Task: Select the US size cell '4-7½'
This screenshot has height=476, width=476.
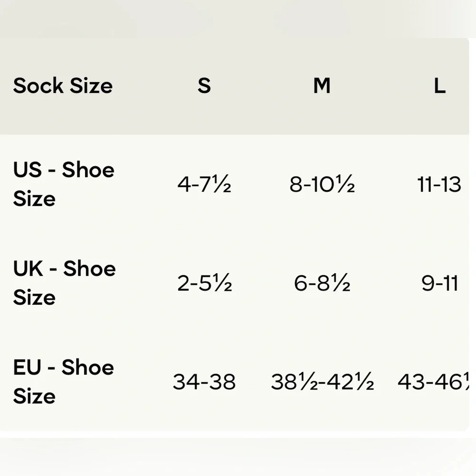Action: point(204,185)
